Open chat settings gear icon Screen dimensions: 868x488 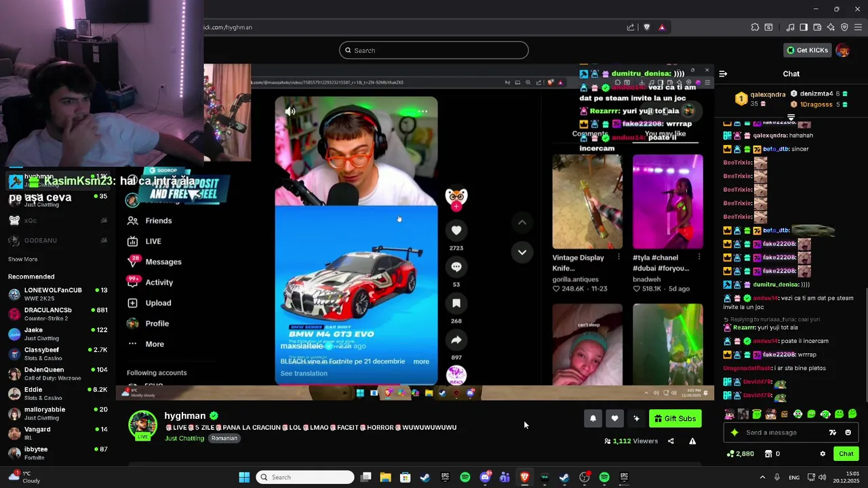tap(823, 454)
